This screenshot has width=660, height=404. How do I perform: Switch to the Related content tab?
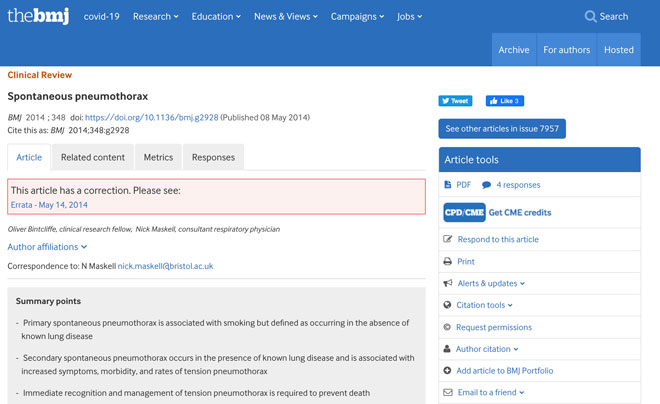pyautogui.click(x=93, y=157)
